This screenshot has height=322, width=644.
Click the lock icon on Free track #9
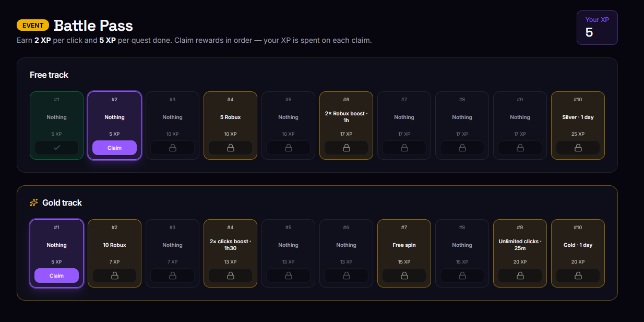point(520,148)
